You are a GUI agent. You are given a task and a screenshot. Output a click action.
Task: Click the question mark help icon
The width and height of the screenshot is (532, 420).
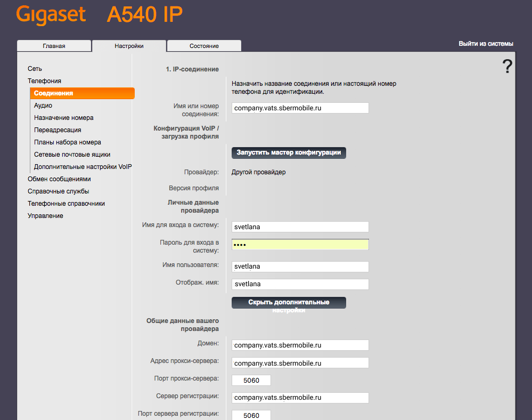[x=507, y=67]
